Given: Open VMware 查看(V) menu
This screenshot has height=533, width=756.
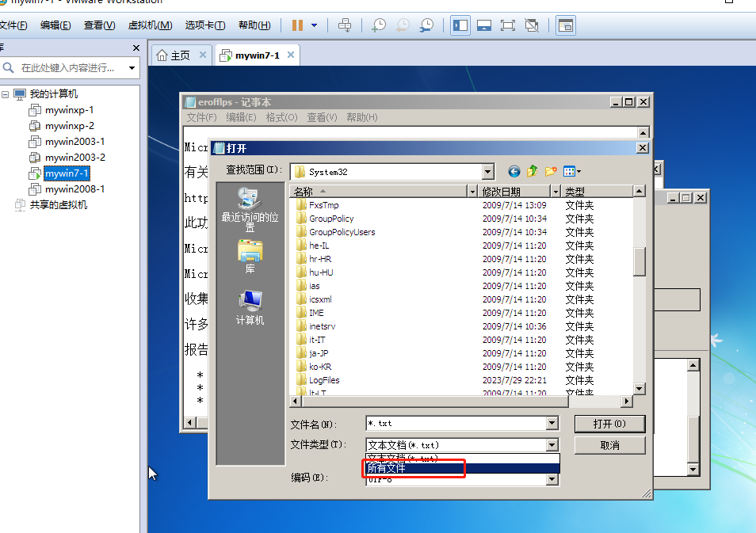Looking at the screenshot, I should pos(99,25).
